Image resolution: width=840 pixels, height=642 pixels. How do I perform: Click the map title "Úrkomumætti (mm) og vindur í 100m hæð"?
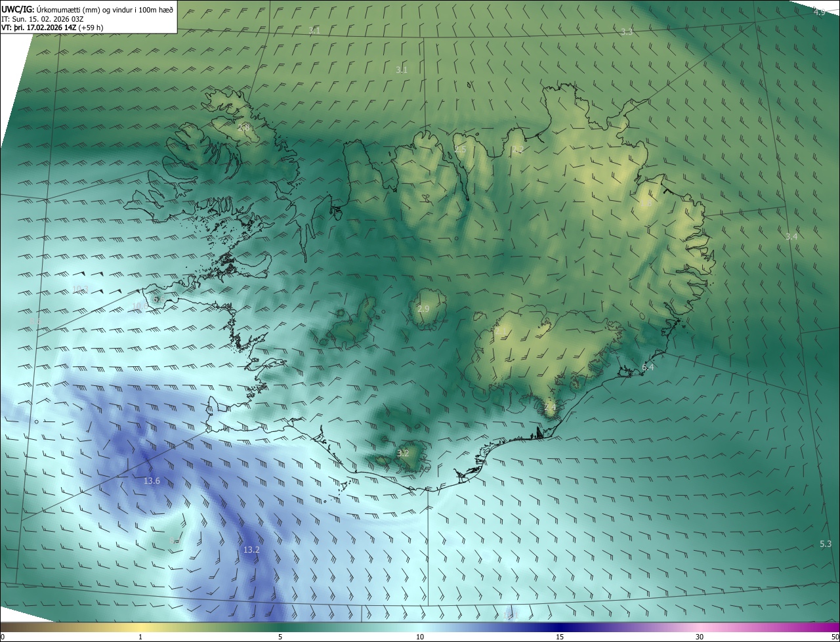105,10
